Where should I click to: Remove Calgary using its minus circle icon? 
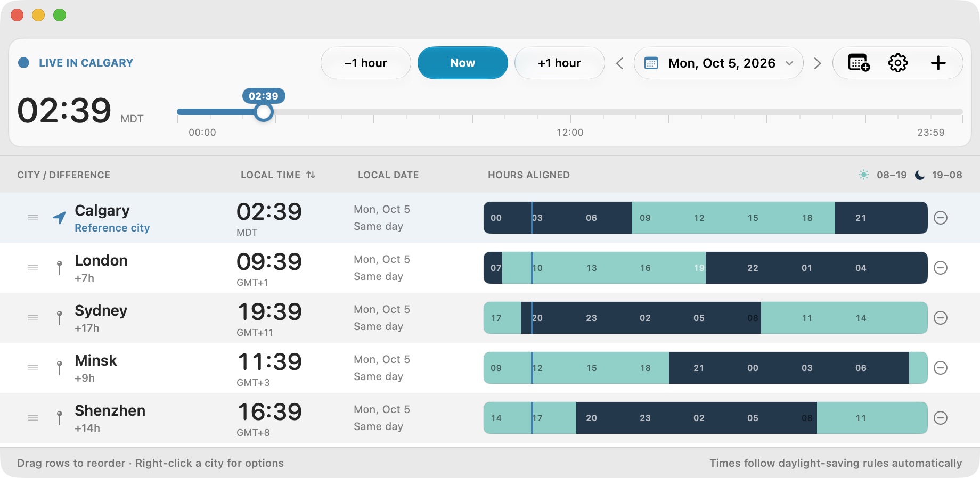[x=941, y=218]
